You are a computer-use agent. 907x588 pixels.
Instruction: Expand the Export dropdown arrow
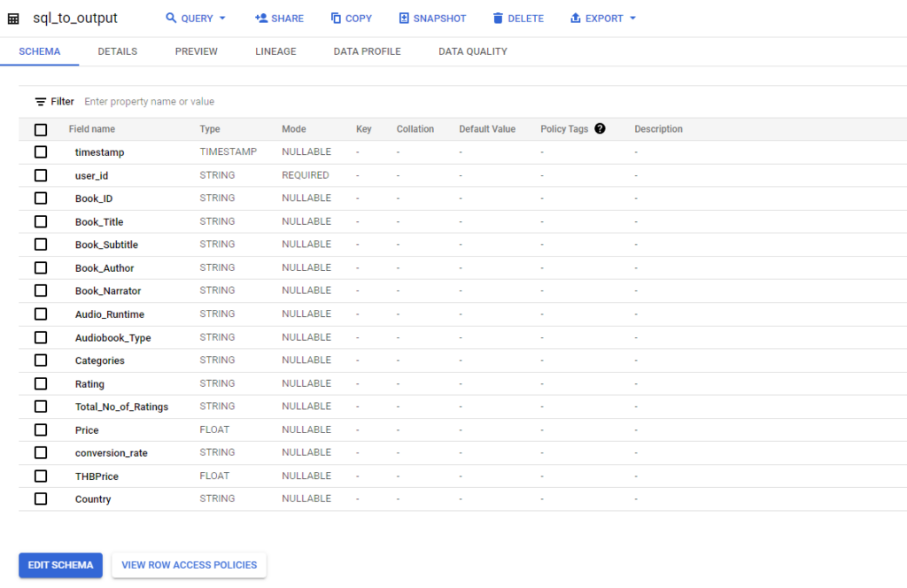point(632,19)
